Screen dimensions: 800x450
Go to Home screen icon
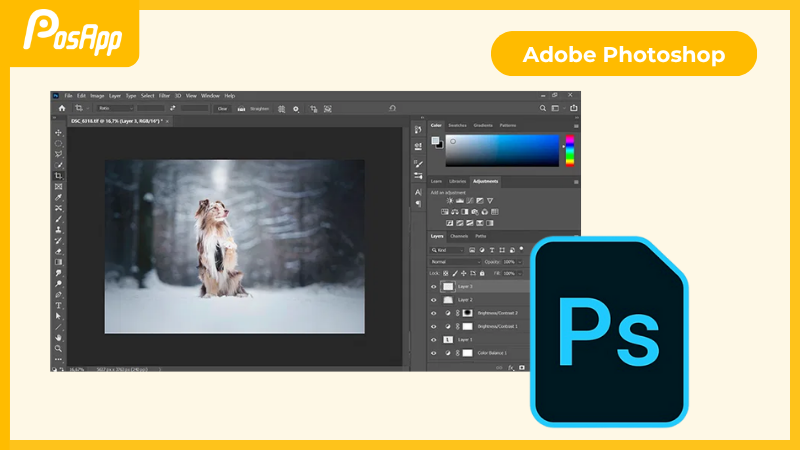coord(62,108)
